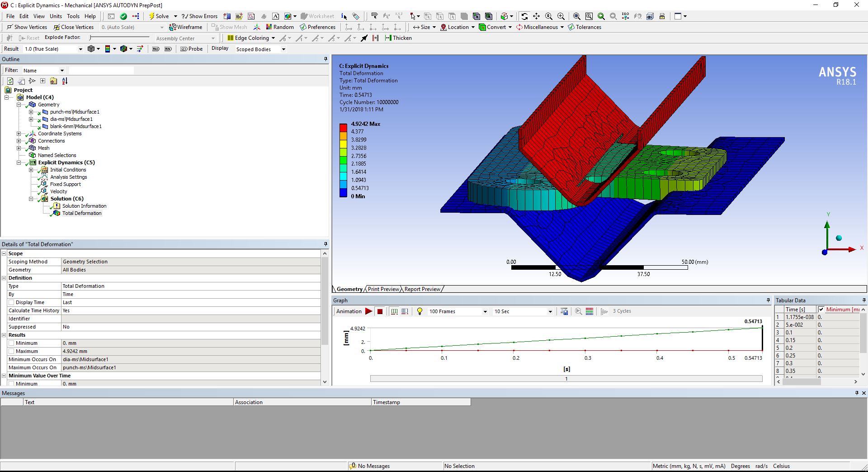Click the Refresh icon in the Outline toolbar
This screenshot has height=472, width=868.
coord(10,81)
